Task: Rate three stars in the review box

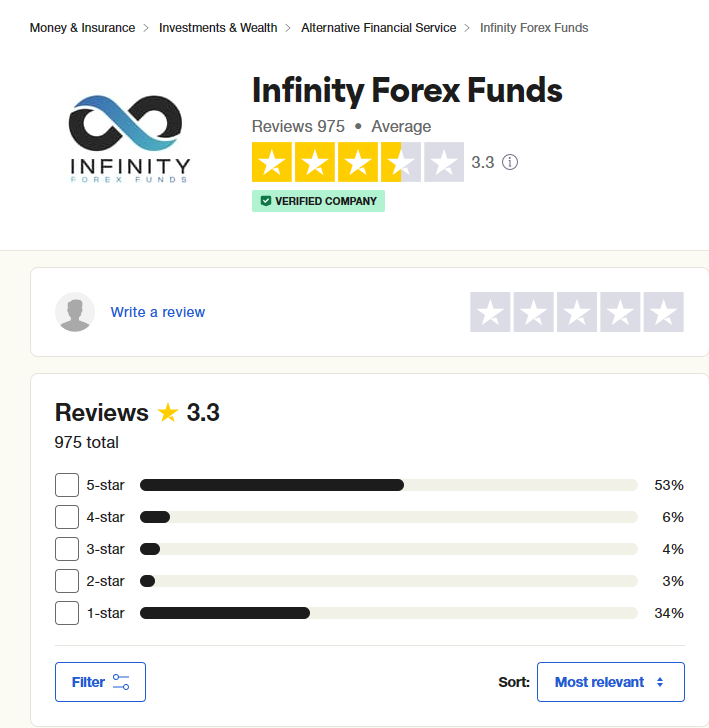Action: (577, 312)
